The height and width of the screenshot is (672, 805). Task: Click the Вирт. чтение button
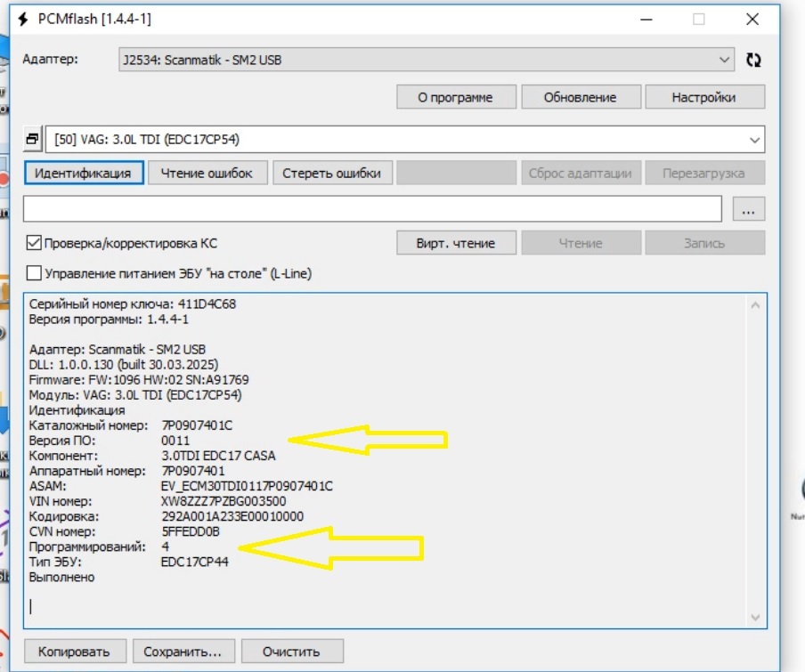456,243
